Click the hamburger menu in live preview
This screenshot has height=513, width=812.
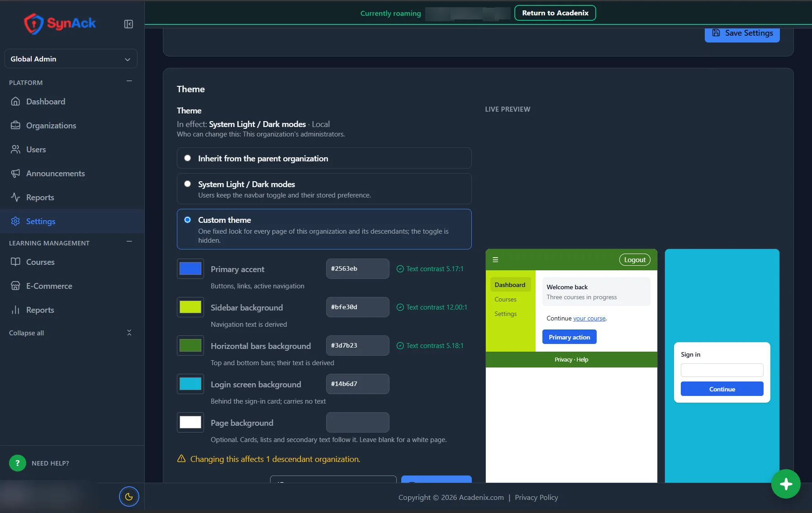495,260
